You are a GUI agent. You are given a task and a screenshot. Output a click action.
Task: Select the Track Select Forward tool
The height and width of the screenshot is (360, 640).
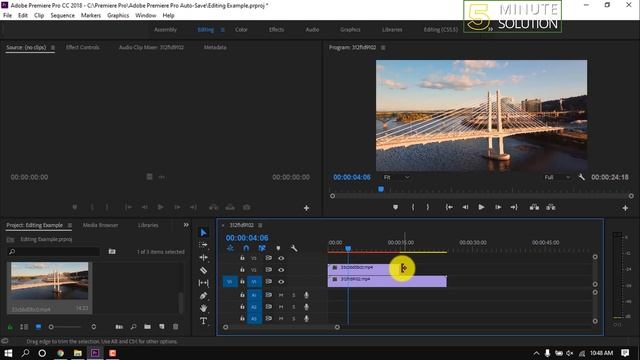pos(203,245)
